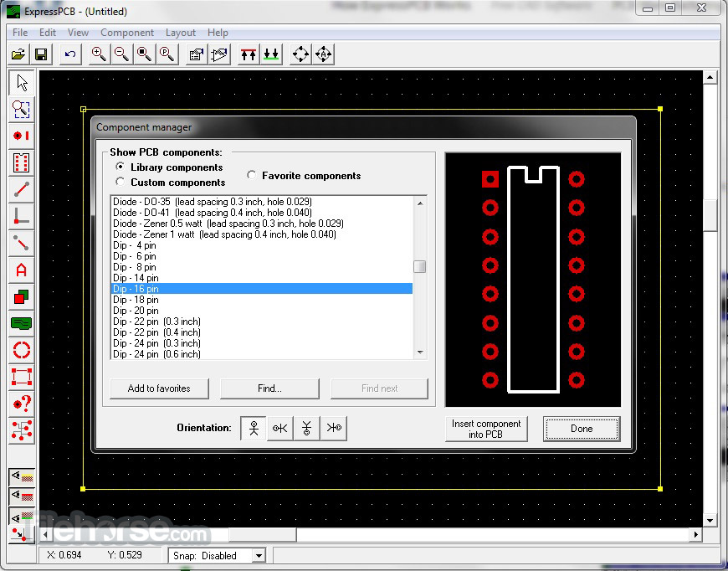Viewport: 728px width, 571px height.
Task: Toggle the bottom copper layer icon
Action: pyautogui.click(x=271, y=54)
